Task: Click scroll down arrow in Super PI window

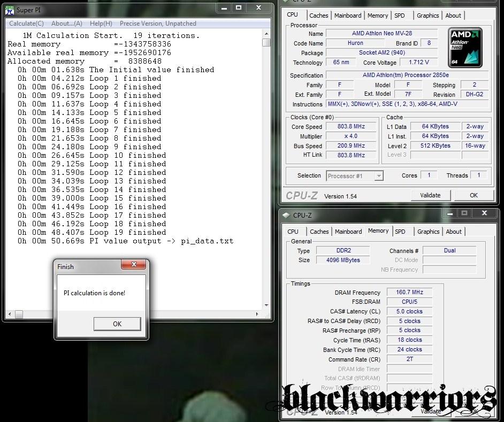Action: point(266,305)
